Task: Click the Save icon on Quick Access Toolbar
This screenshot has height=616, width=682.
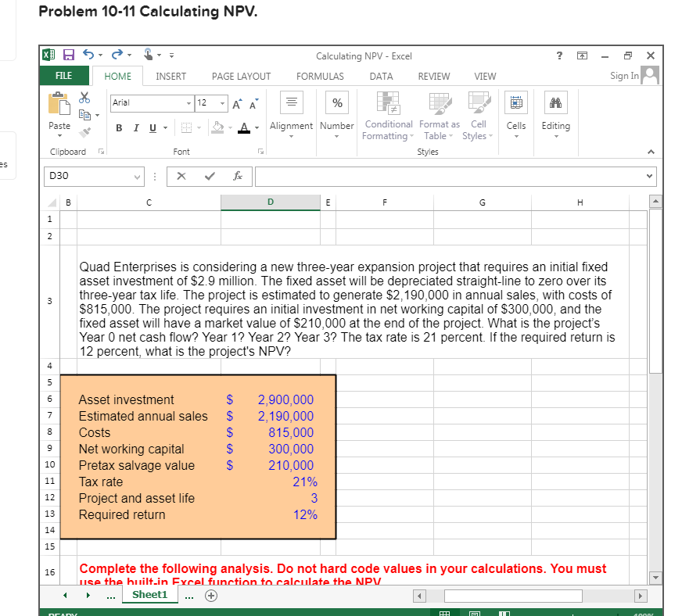Action: 69,54
